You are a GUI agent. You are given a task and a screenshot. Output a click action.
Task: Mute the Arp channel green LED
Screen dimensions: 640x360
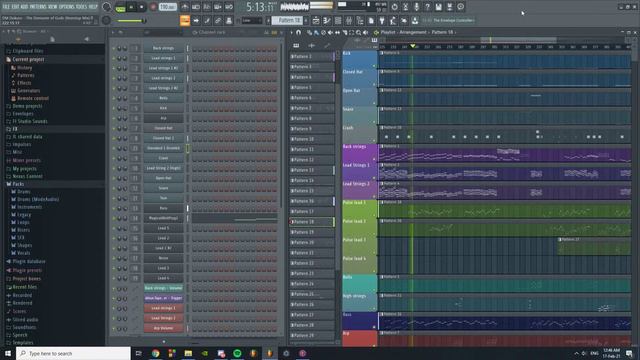pos(114,118)
